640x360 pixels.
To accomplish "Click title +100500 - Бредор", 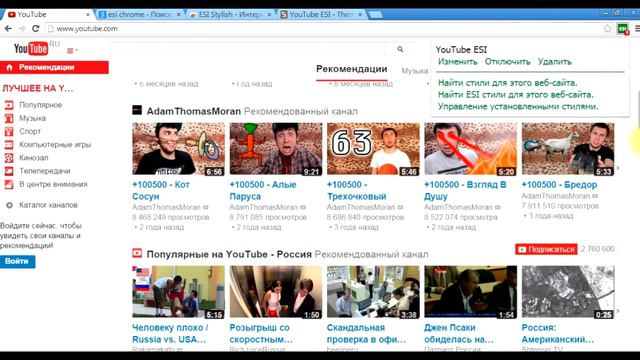I will tap(559, 184).
